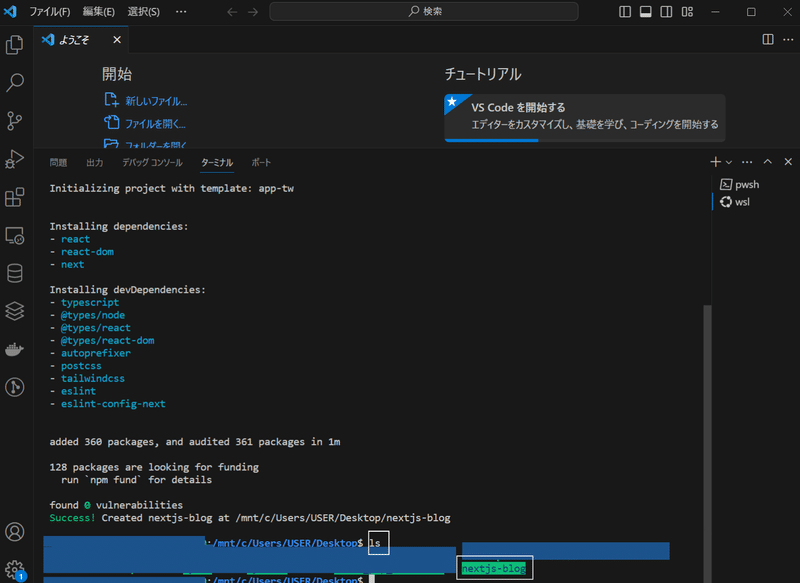Open the Source Control view
The height and width of the screenshot is (583, 800).
point(14,121)
